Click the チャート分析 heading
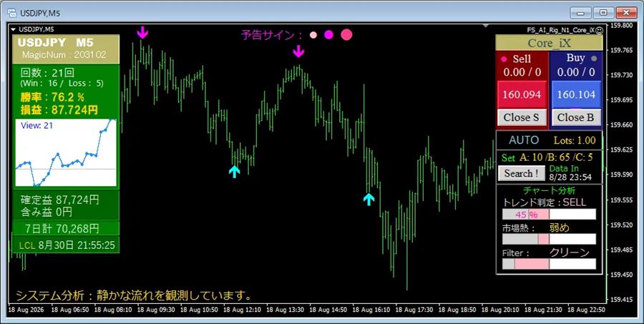The width and height of the screenshot is (644, 324). pyautogui.click(x=549, y=191)
